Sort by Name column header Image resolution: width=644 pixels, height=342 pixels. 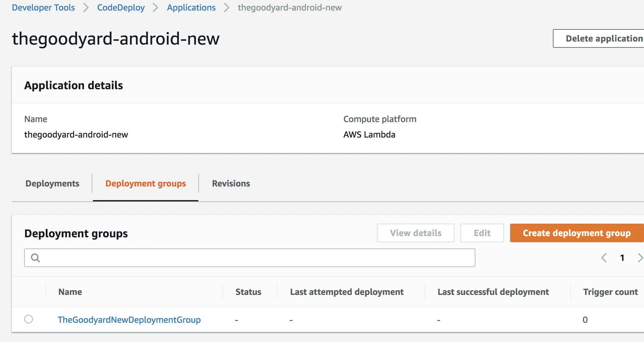coord(70,292)
